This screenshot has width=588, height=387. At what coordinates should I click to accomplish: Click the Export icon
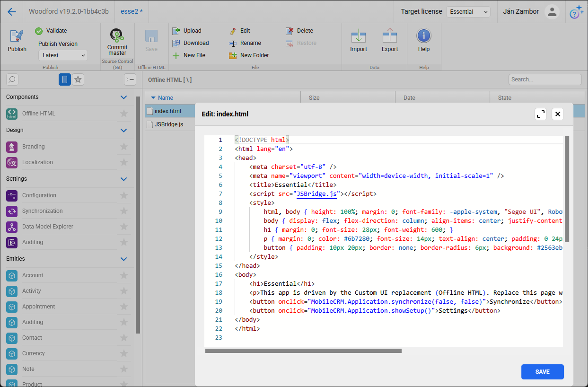[390, 36]
